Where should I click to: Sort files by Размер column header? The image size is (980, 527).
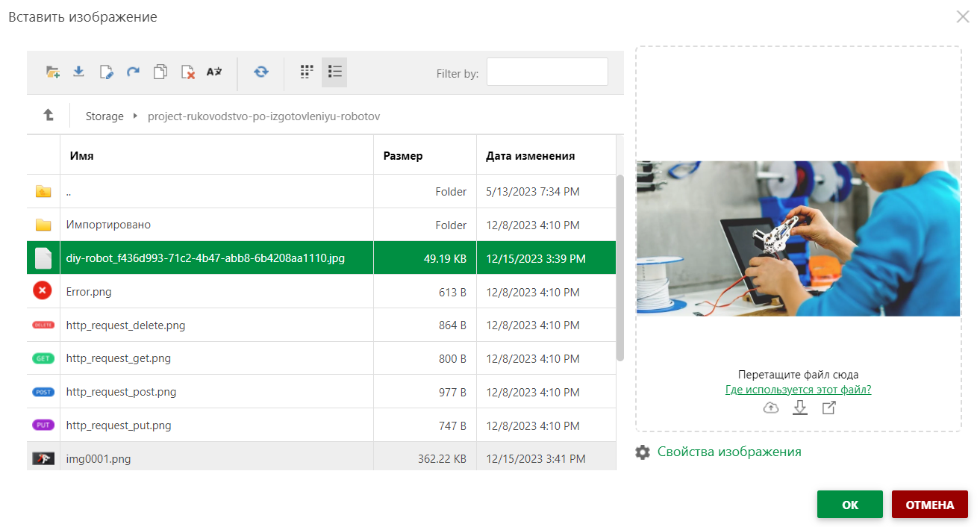(x=403, y=156)
